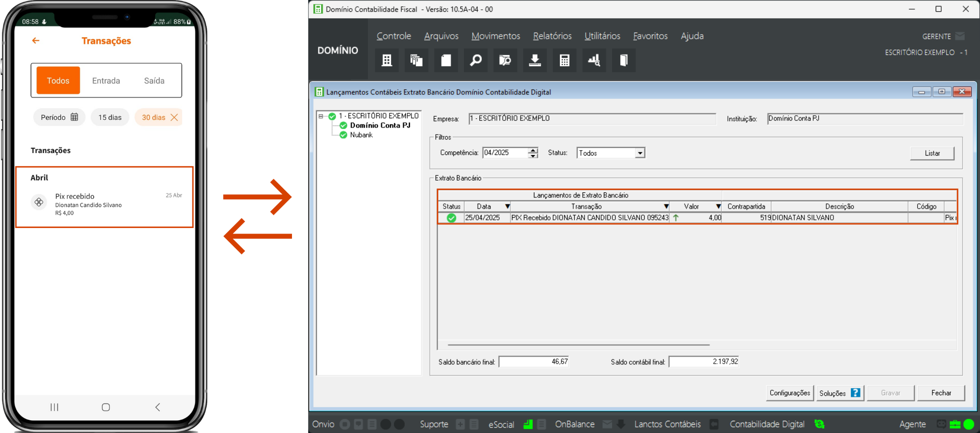Open the Data column filter arrow
Viewport: 980px width, 433px height.
tap(507, 207)
